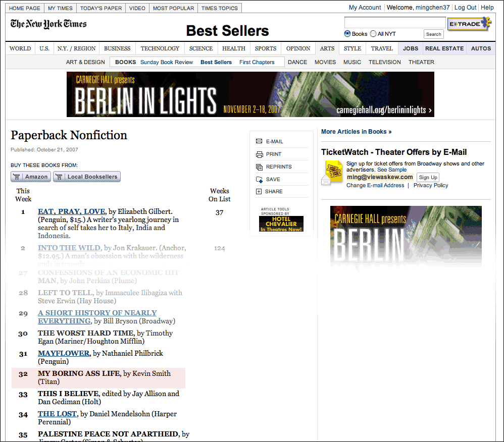Go to the N.Y. / REGION section

click(x=76, y=48)
